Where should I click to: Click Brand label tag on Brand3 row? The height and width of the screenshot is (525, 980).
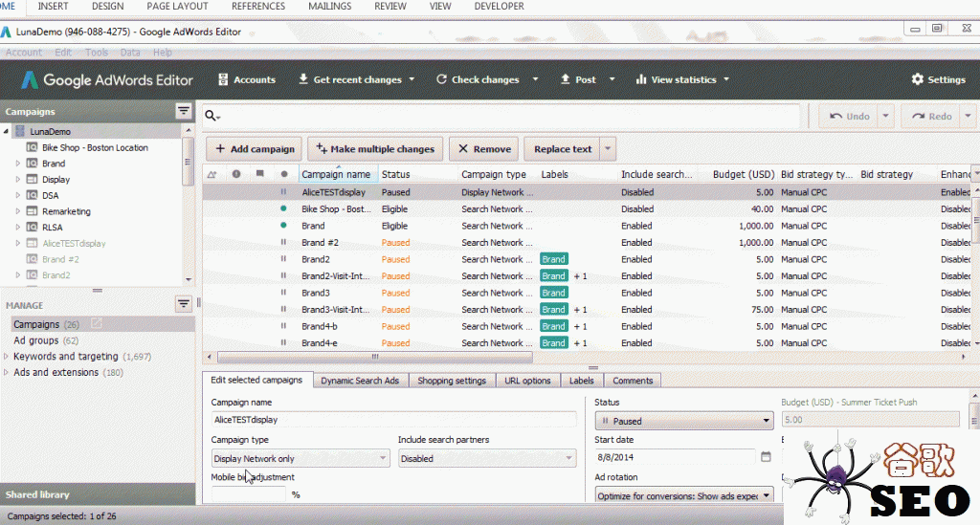[553, 293]
